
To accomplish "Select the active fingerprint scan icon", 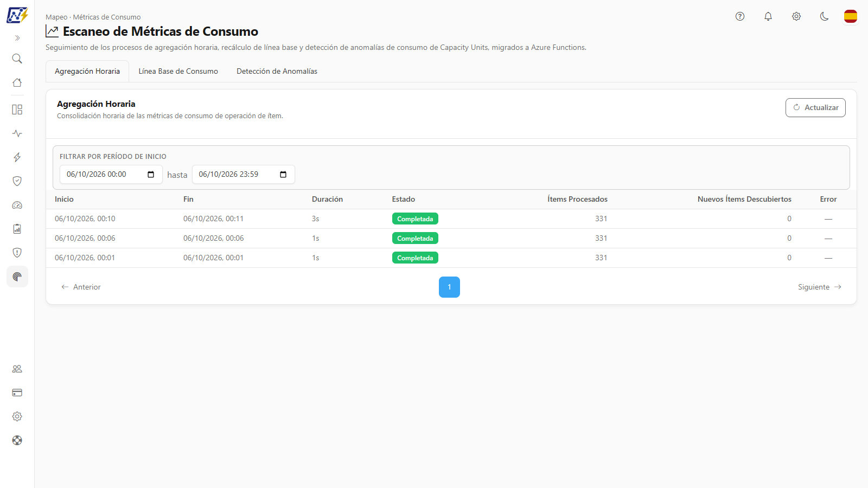I will (17, 277).
